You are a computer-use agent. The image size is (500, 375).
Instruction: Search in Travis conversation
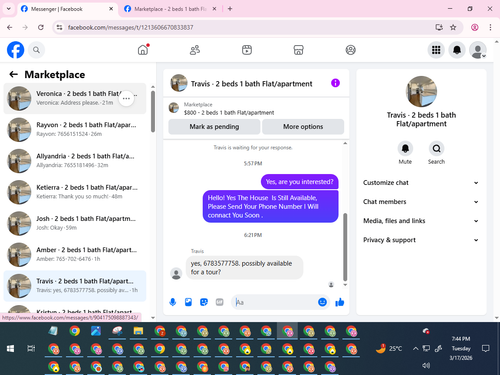(x=436, y=149)
